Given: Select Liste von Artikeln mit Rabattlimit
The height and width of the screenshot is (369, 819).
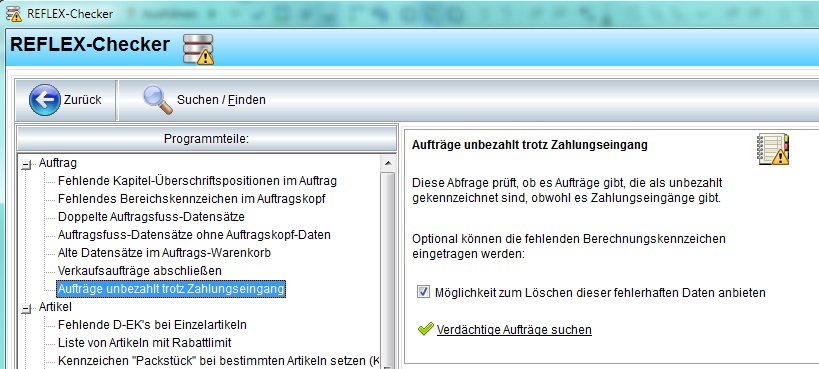Looking at the screenshot, I should click(x=145, y=343).
